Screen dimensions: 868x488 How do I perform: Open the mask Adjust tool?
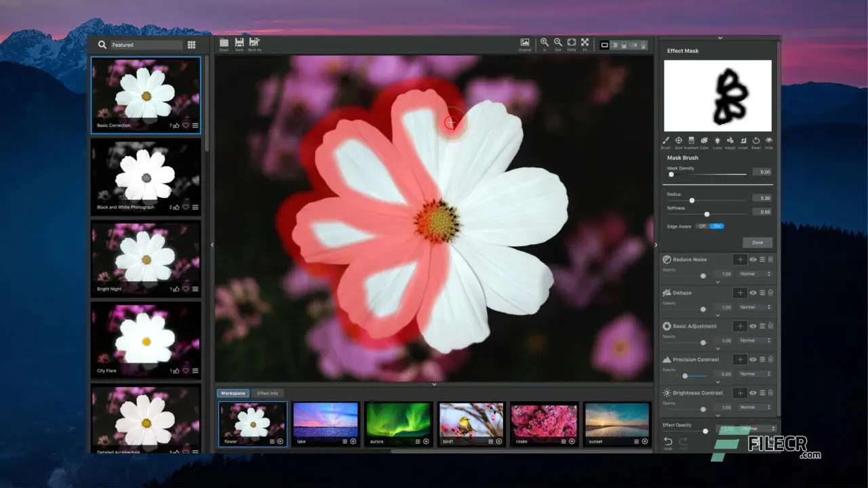pyautogui.click(x=730, y=140)
